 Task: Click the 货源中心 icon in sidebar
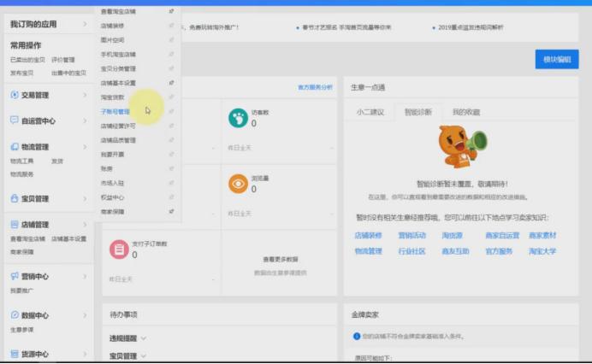coord(15,354)
